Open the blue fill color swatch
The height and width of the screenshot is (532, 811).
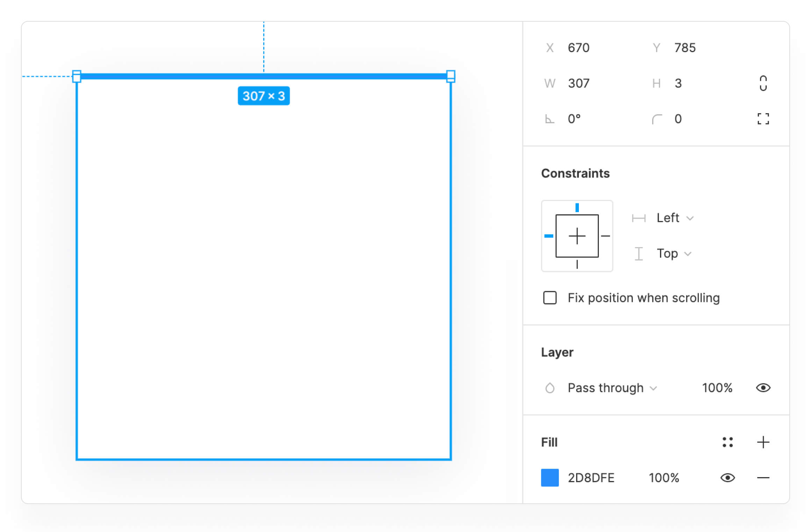[550, 478]
